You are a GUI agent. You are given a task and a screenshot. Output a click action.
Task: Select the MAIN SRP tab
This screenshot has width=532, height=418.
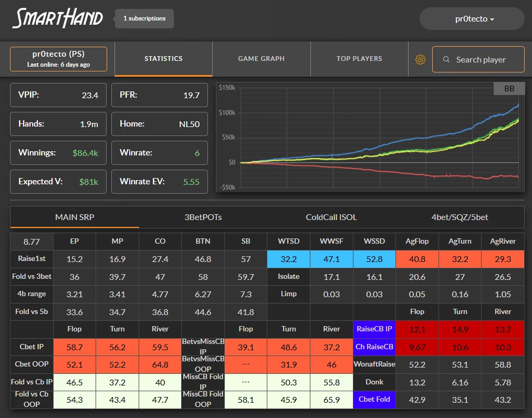coord(75,217)
